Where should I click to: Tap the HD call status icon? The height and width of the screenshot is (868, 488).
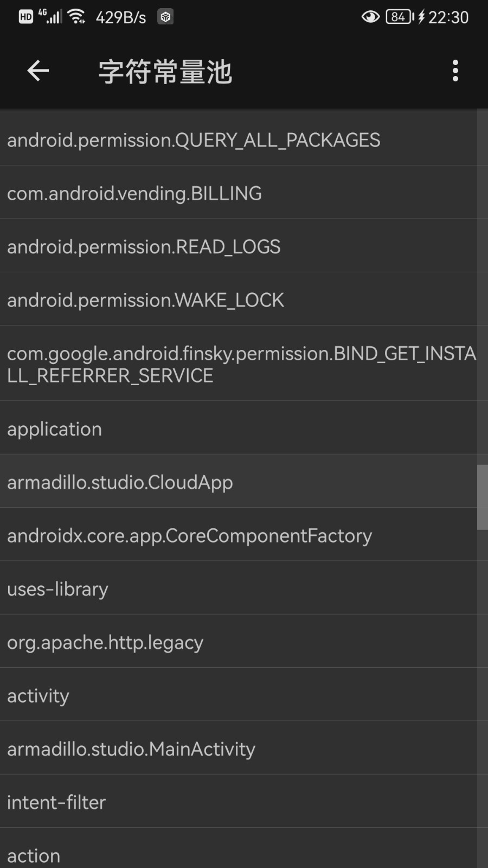point(25,17)
